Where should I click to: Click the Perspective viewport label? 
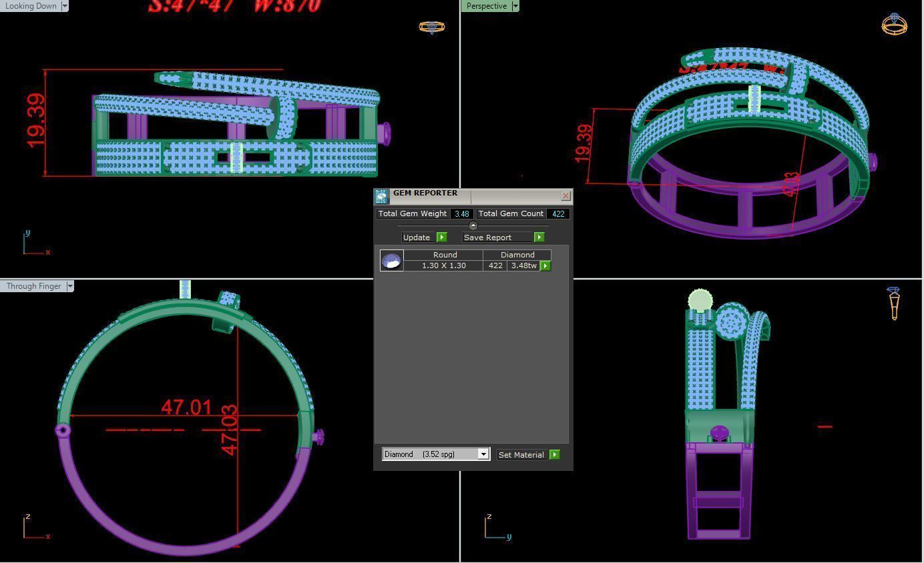click(486, 5)
